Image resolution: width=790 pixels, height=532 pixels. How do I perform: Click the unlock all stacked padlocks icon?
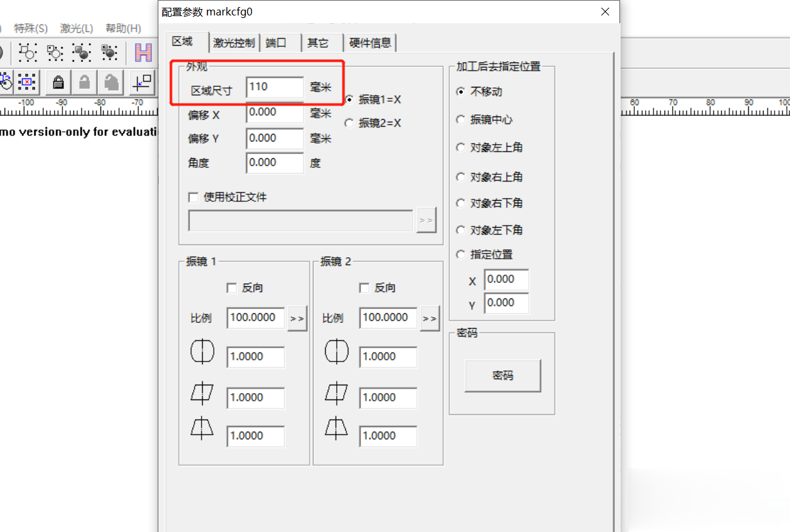[x=111, y=82]
